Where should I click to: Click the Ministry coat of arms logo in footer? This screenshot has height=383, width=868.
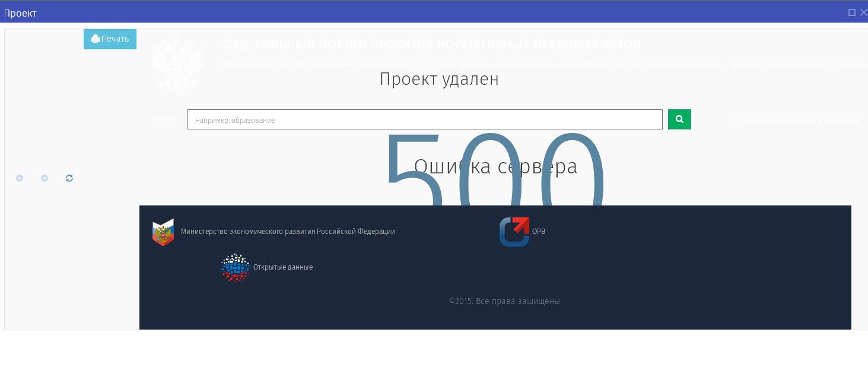(x=163, y=232)
